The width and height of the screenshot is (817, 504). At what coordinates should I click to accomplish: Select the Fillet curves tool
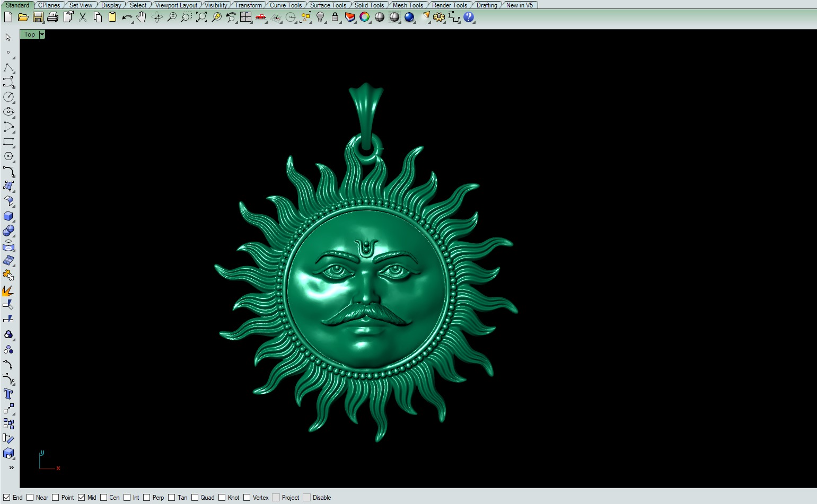(x=8, y=171)
